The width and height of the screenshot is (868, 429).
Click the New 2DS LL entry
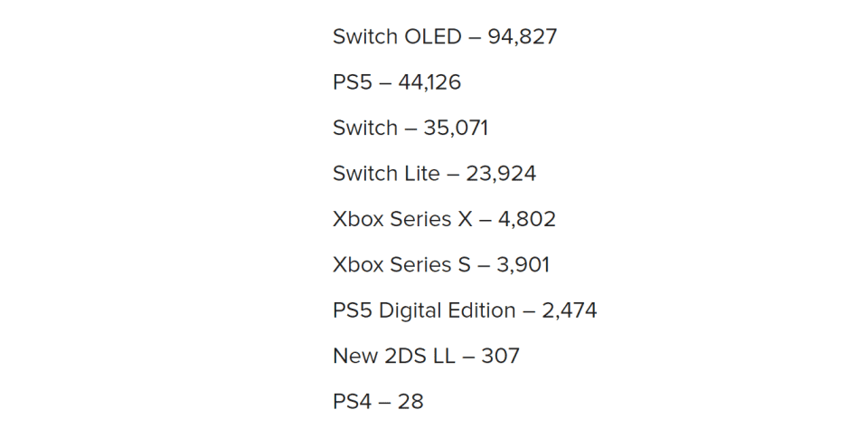[426, 356]
